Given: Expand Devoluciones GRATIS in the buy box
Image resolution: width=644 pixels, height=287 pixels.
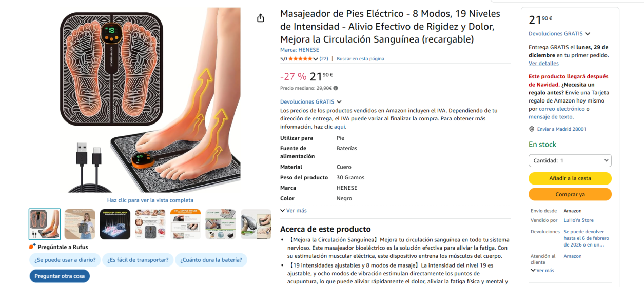Looking at the screenshot, I should tap(559, 34).
